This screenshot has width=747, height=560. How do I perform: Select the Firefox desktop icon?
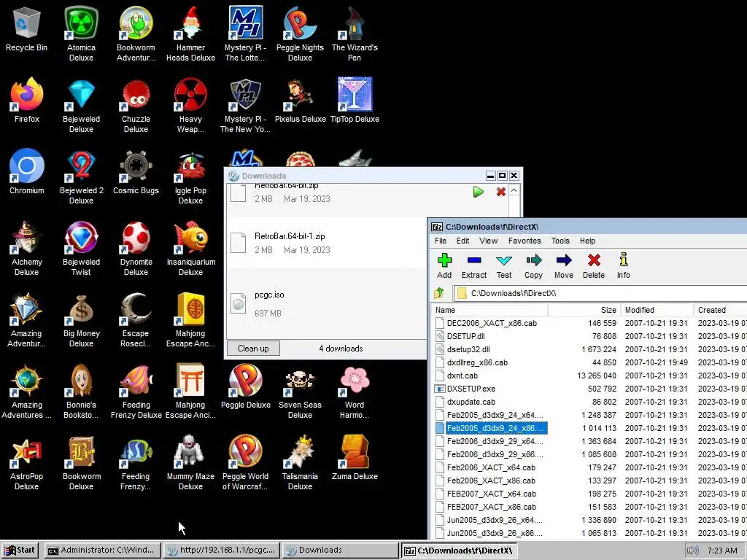[x=27, y=101]
